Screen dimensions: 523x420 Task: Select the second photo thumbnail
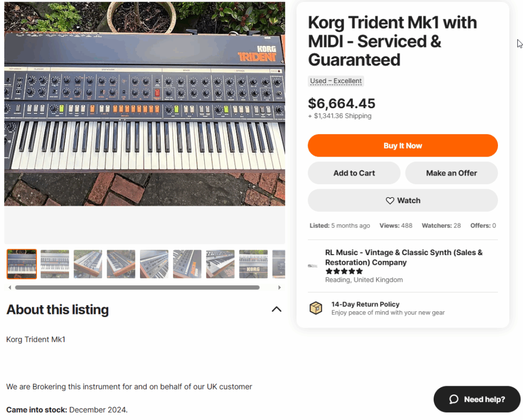55,264
